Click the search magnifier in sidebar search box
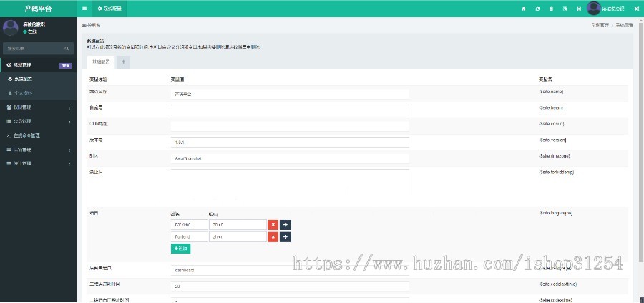This screenshot has height=303, width=644. pyautogui.click(x=67, y=49)
